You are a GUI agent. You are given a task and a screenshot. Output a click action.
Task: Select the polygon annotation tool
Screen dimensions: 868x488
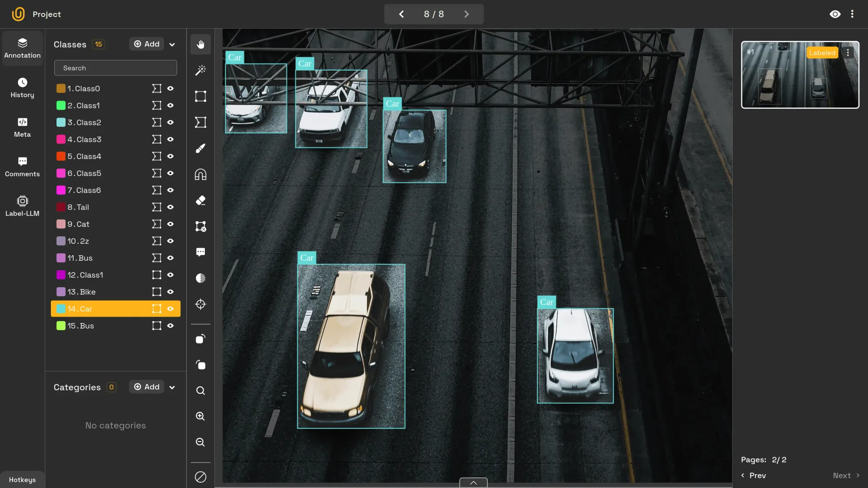pyautogui.click(x=201, y=122)
